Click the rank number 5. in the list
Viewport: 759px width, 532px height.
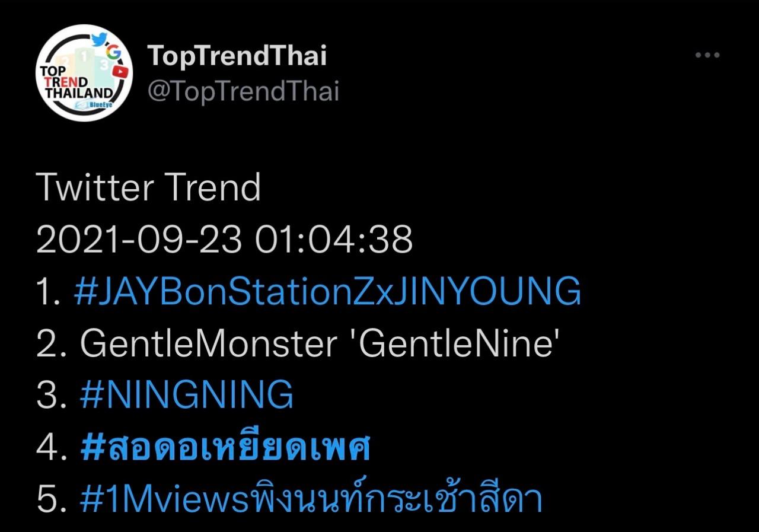50,499
